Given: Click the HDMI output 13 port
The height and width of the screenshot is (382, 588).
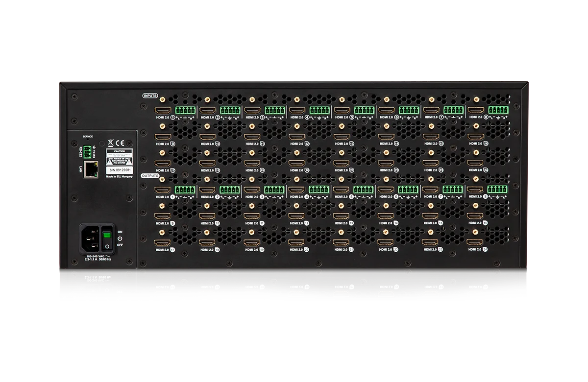Looking at the screenshot, I should coord(341,216).
